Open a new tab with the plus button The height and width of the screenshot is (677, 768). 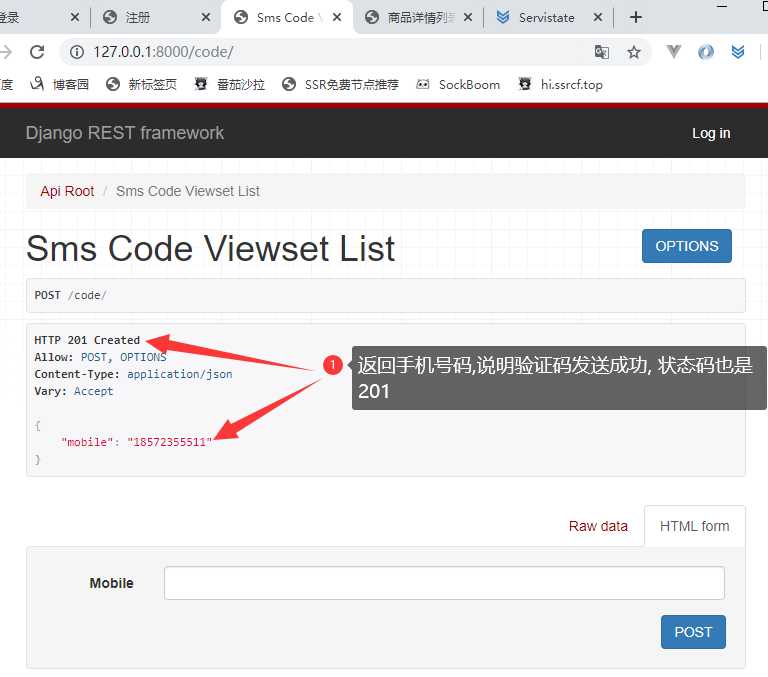click(636, 17)
